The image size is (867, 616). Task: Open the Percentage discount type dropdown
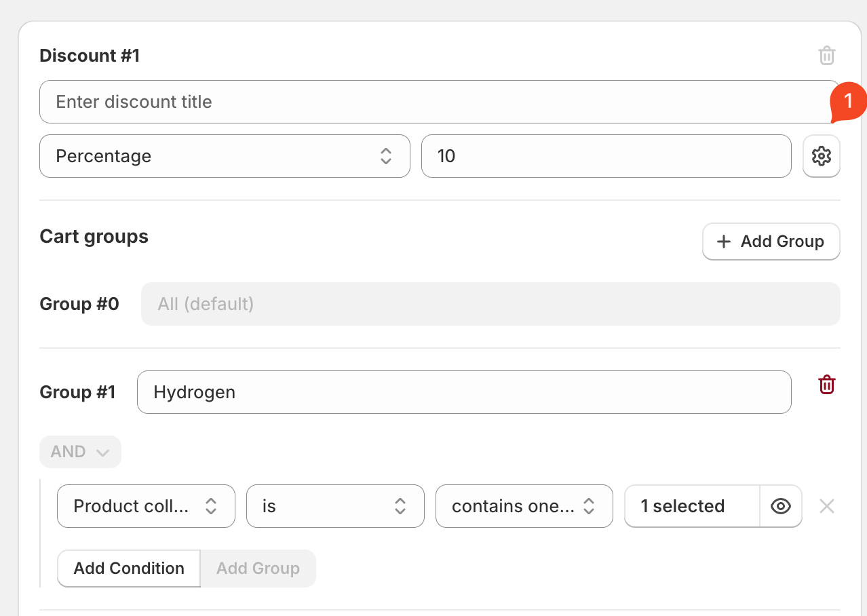tap(225, 156)
